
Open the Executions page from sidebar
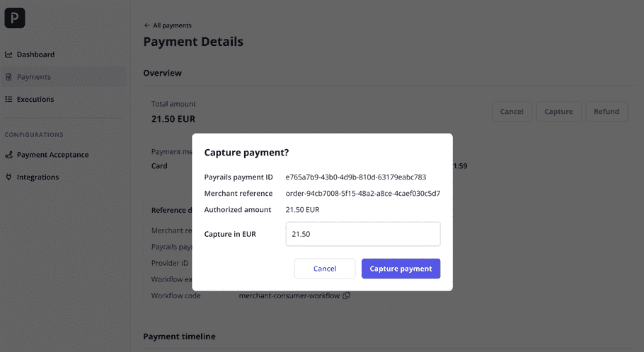click(35, 100)
